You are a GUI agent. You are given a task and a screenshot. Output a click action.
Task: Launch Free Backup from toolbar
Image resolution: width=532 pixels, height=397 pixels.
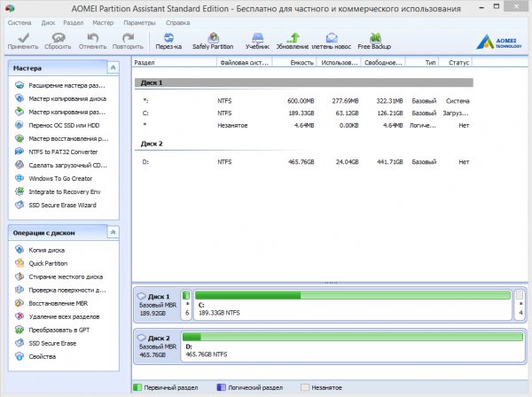point(374,41)
